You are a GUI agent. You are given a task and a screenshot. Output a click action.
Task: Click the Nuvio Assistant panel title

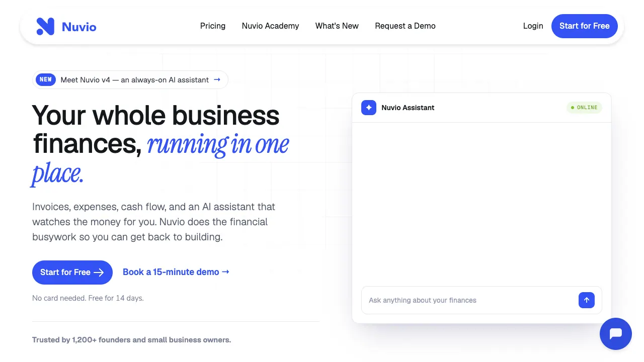(408, 108)
